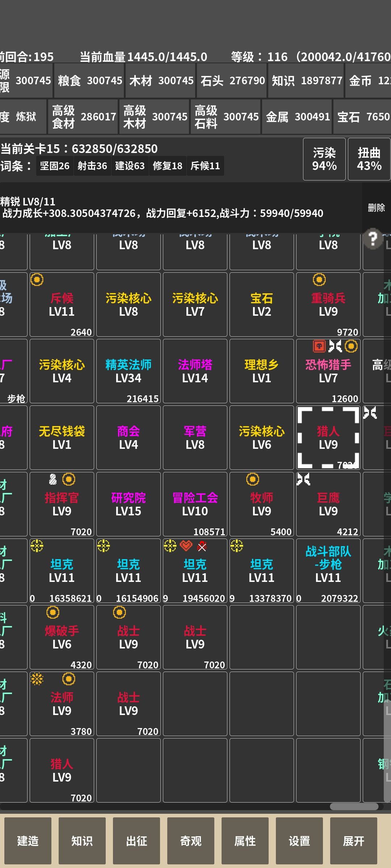
Task: Click the heart icon on 坦克 19456020 tile
Action: tap(186, 546)
